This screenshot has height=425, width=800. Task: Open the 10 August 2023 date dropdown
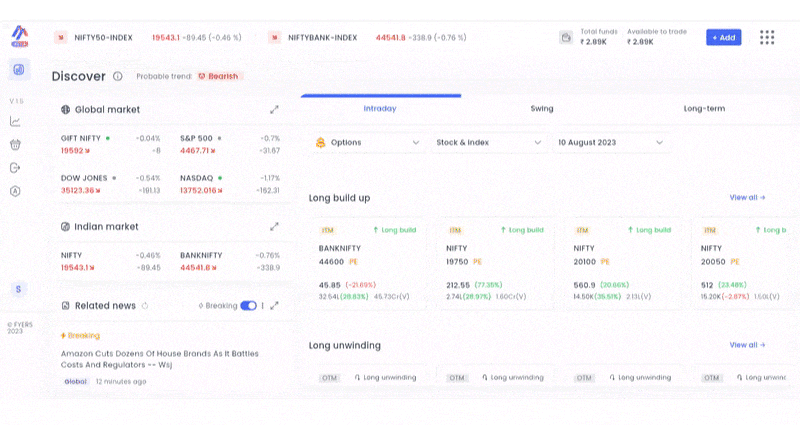[x=610, y=142]
